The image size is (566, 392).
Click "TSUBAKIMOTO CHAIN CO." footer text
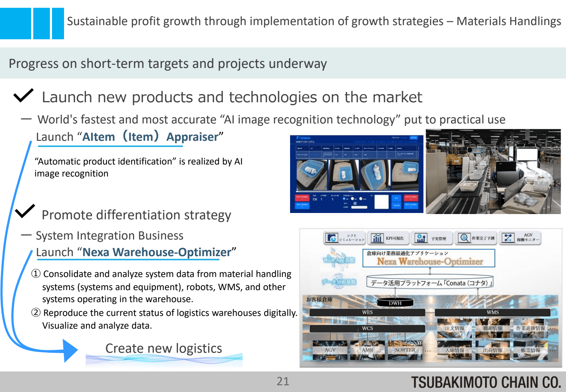pos(486,382)
